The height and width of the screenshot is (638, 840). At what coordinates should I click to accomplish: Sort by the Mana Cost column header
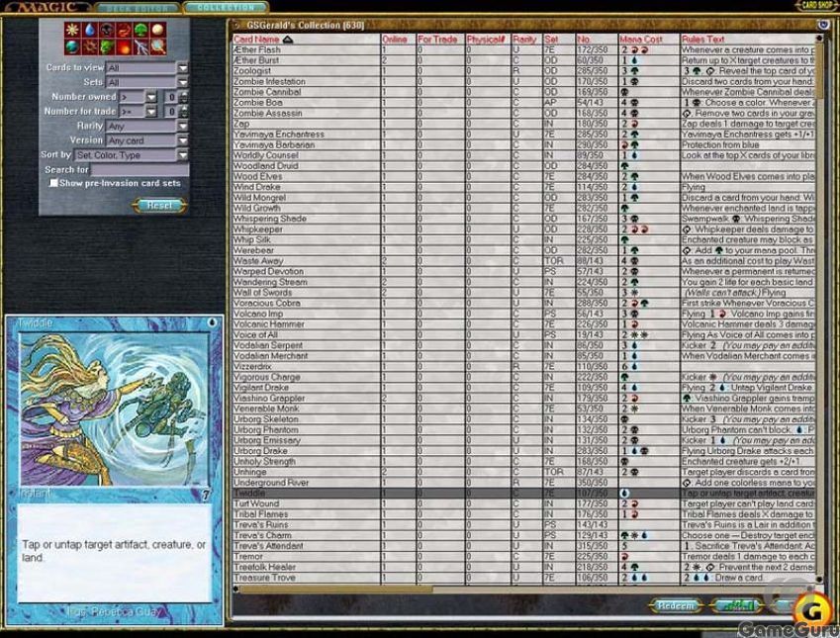click(641, 40)
